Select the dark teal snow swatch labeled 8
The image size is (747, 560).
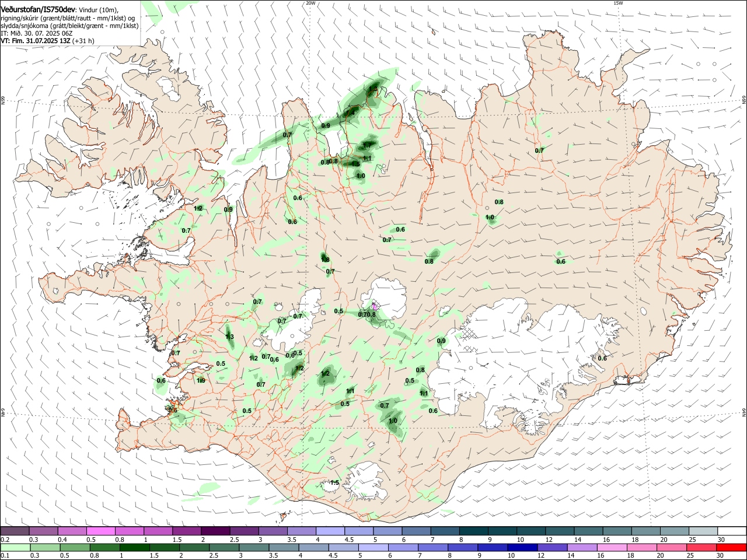[x=473, y=531]
